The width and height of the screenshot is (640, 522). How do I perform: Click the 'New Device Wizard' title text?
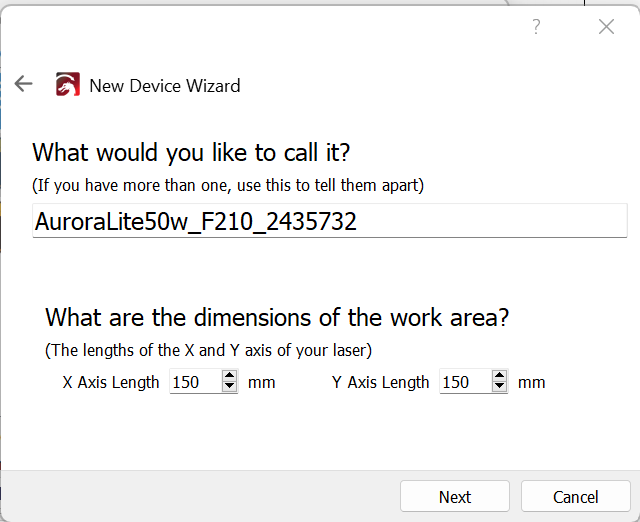pyautogui.click(x=165, y=86)
